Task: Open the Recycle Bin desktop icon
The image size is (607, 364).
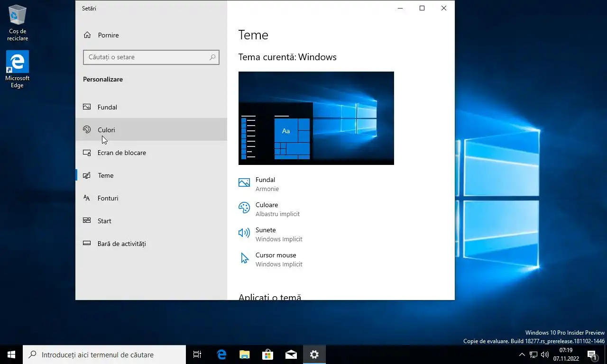Action: coord(18,23)
